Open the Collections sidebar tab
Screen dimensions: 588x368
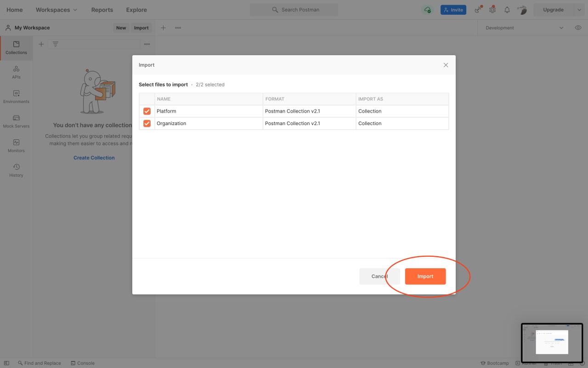(16, 48)
